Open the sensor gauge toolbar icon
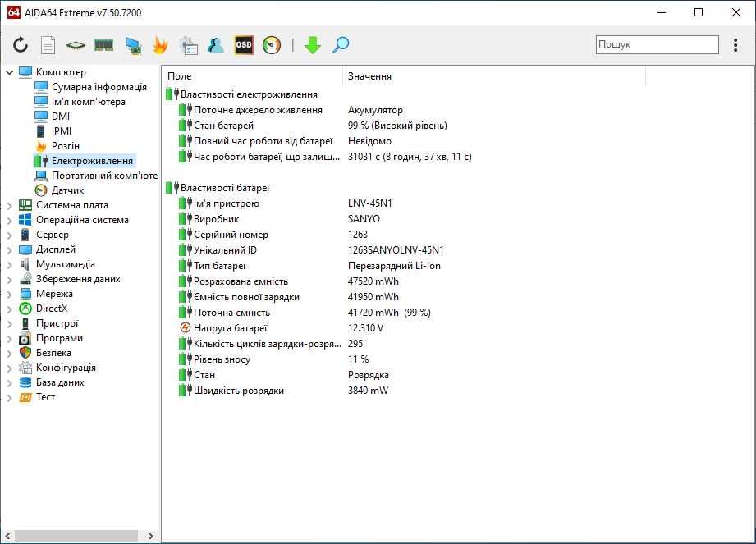This screenshot has height=544, width=756. click(x=272, y=45)
